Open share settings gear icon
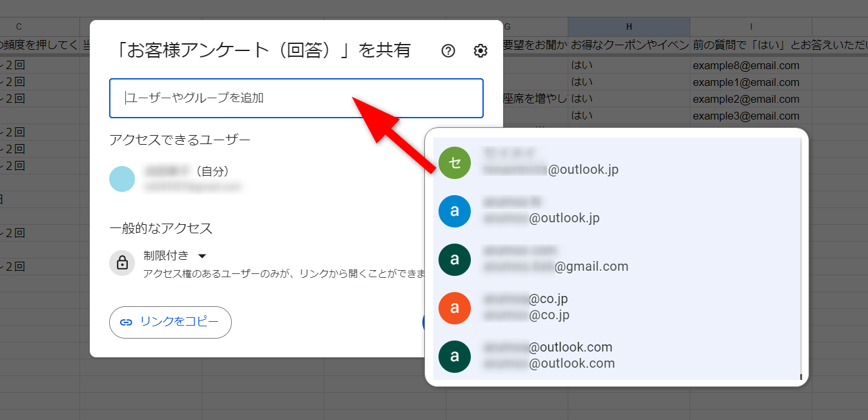This screenshot has width=868, height=420. 480,51
